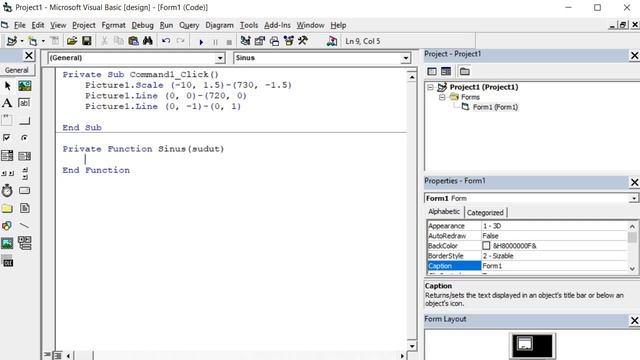The height and width of the screenshot is (360, 640).
Task: Select the CommandButton control in the toolbox
Action: 24,121
